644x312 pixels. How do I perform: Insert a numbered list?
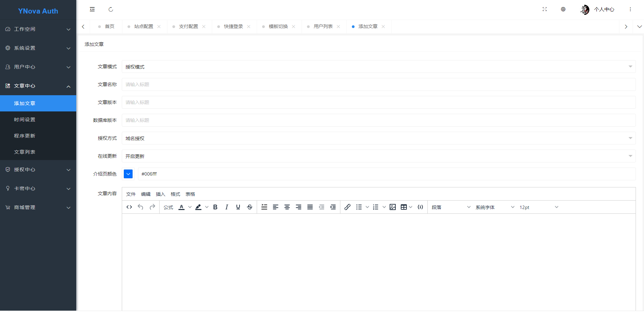coord(376,207)
